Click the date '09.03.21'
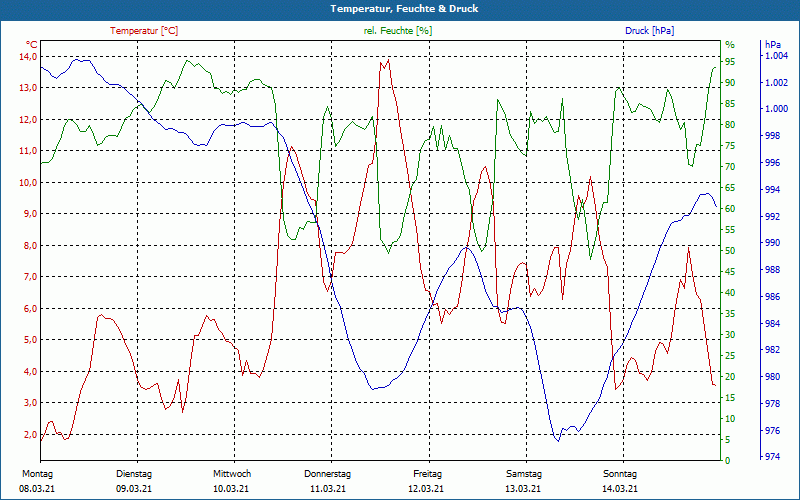The height and width of the screenshot is (500, 800). [134, 489]
